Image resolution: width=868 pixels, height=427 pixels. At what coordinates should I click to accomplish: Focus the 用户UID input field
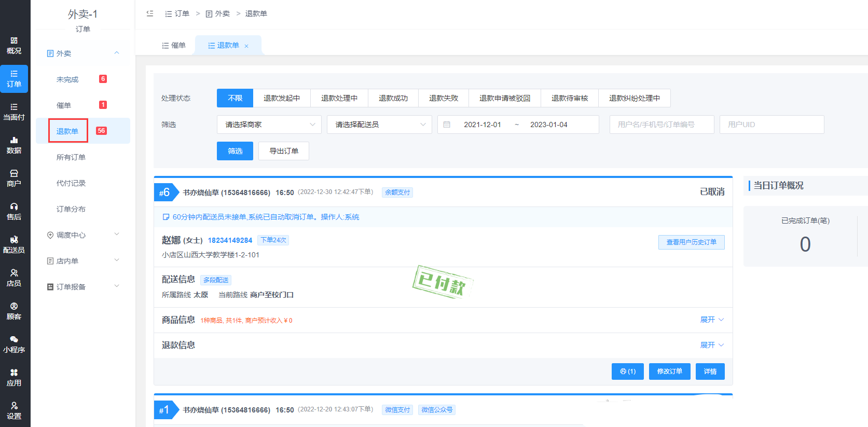click(772, 125)
